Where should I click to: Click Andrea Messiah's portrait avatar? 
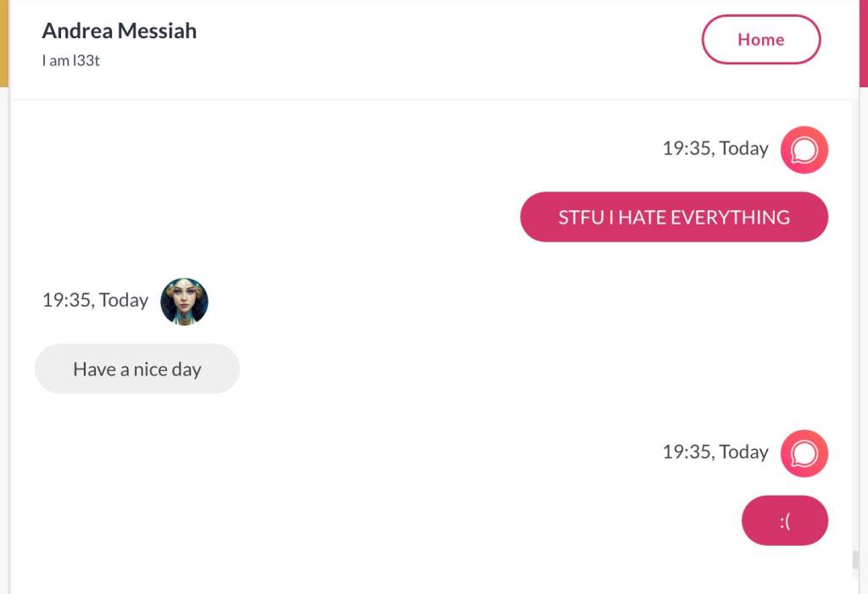[184, 301]
